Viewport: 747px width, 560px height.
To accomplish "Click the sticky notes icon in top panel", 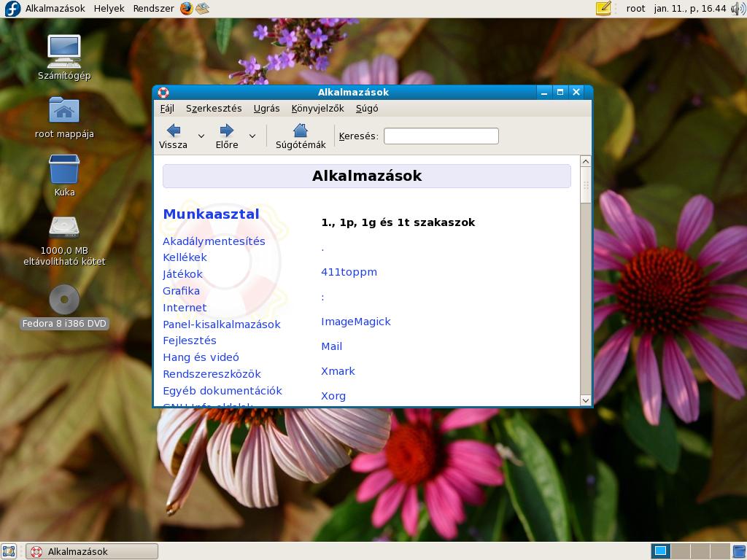I will [603, 9].
